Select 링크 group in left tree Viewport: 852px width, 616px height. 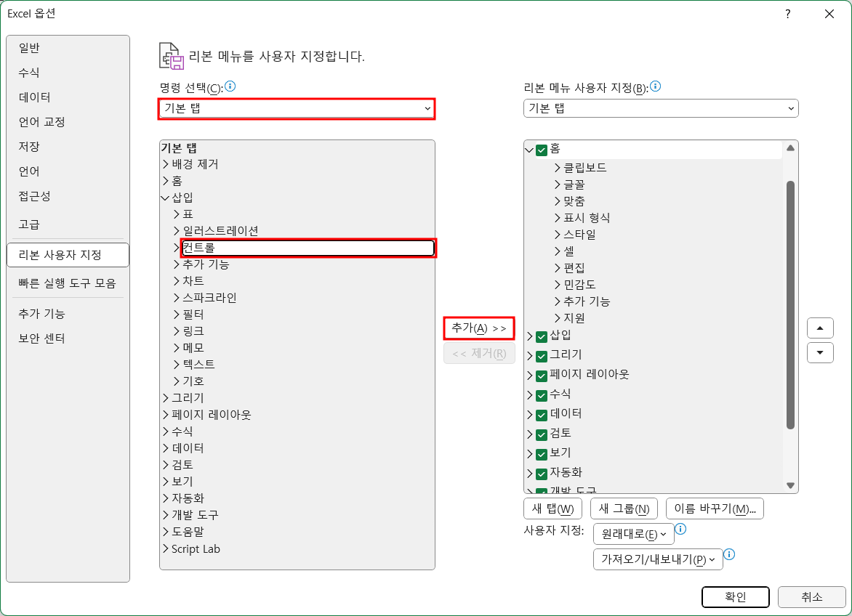point(193,332)
